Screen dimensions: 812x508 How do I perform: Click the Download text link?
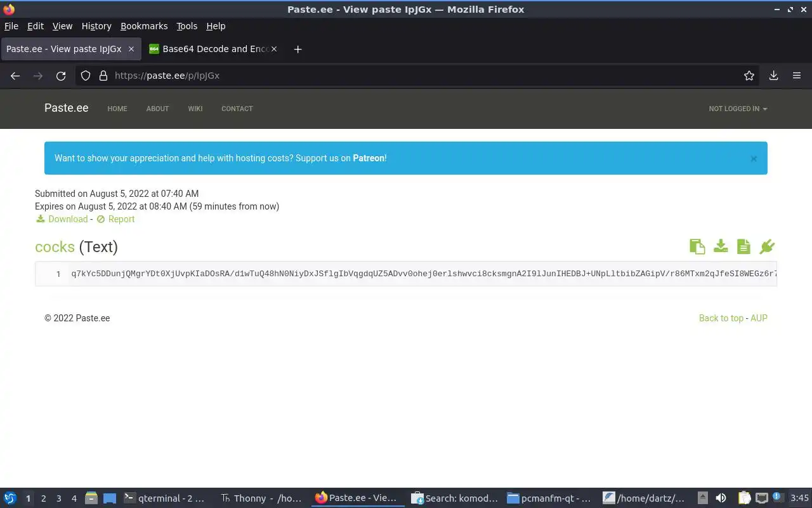click(68, 219)
